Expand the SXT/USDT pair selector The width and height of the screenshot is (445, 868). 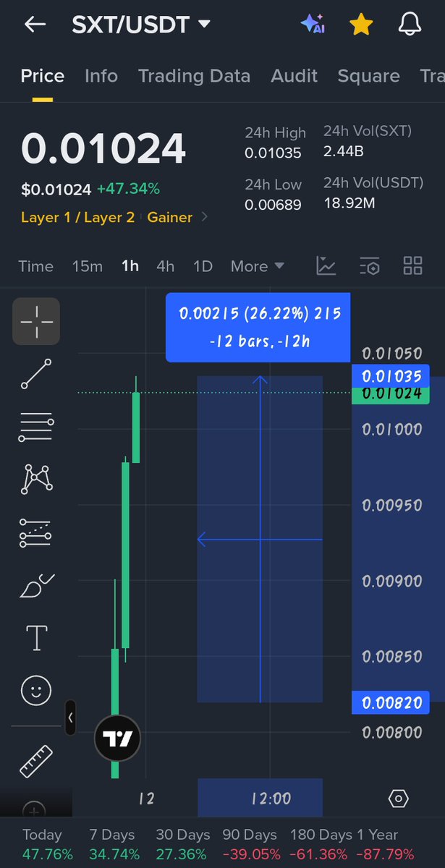(x=141, y=25)
